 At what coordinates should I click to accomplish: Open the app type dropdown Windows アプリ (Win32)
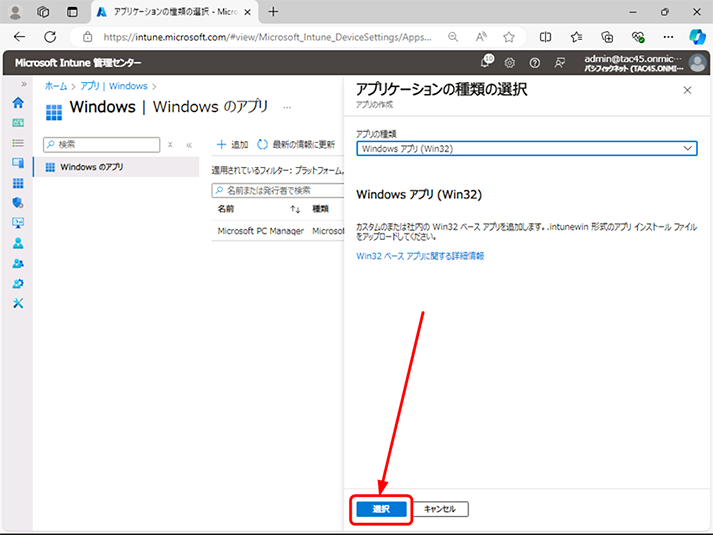pos(527,149)
